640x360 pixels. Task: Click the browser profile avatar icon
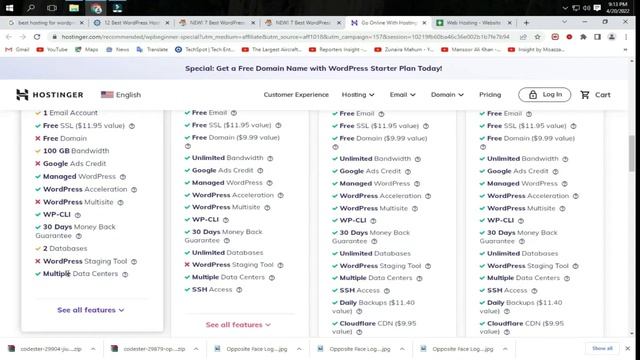[611, 37]
